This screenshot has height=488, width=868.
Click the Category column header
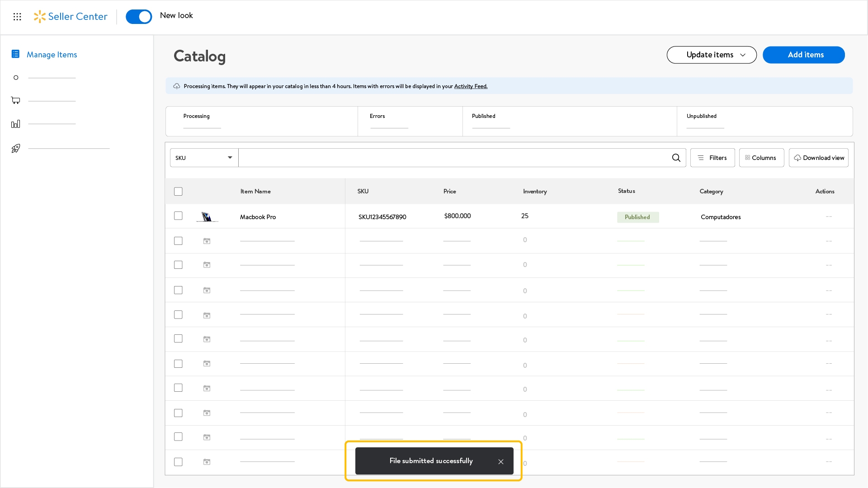tap(712, 192)
